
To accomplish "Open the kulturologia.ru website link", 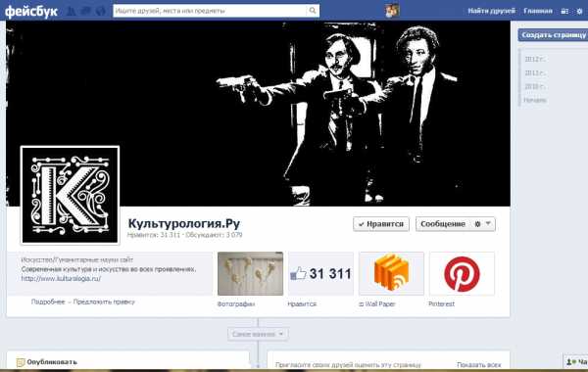I will pos(61,278).
